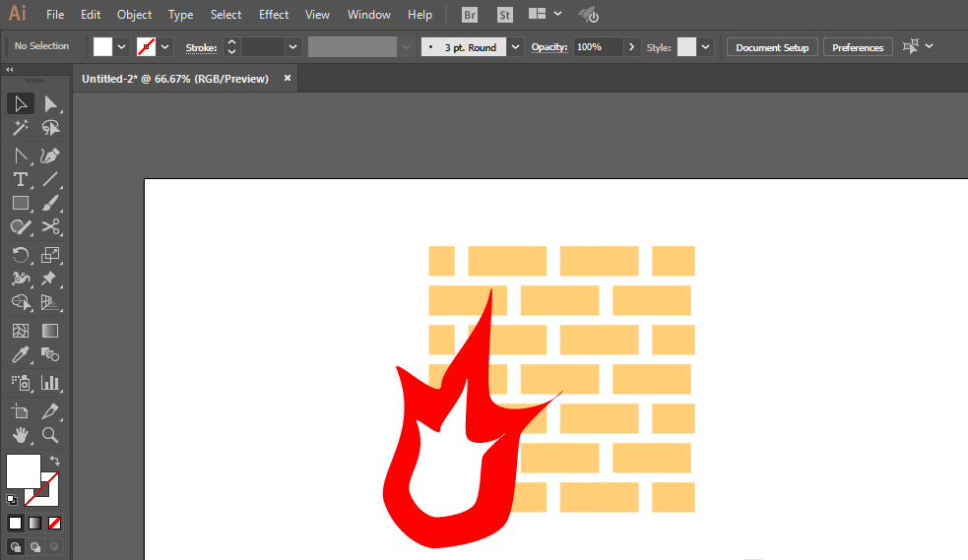Pick the Symbol Sprayer tool

(21, 383)
